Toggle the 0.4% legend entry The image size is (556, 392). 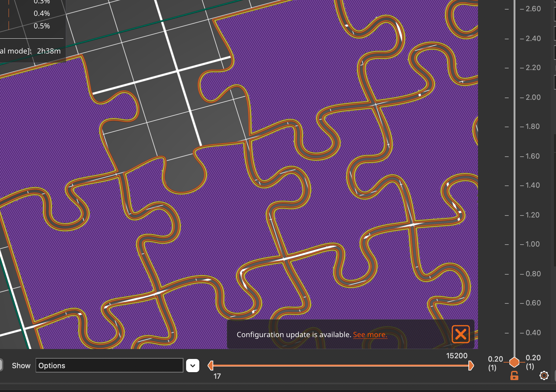tap(42, 13)
